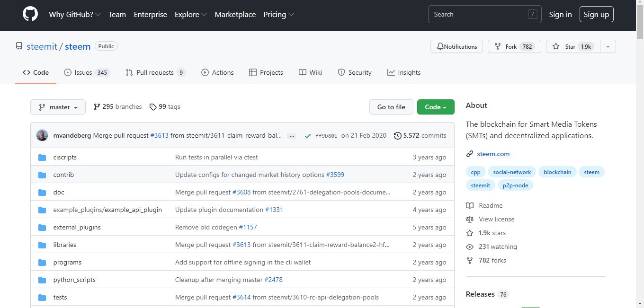The image size is (644, 308).
Task: Switch to the Wiki tab
Action: 310,72
